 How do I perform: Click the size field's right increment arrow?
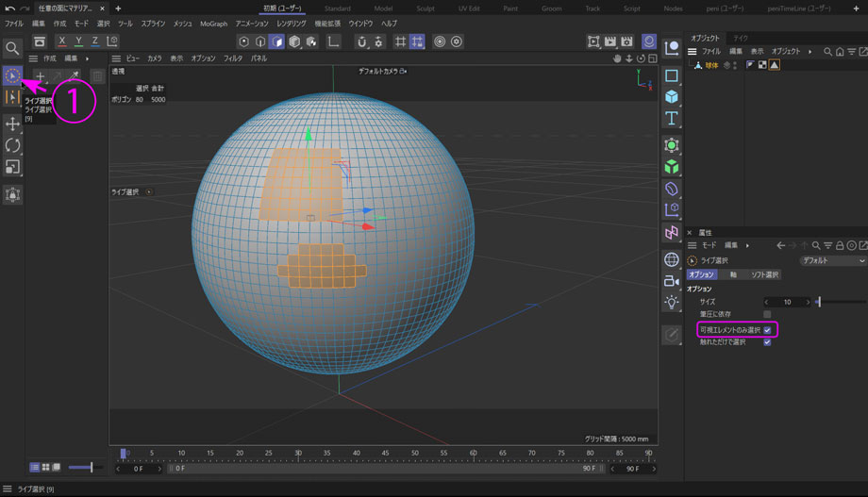810,302
